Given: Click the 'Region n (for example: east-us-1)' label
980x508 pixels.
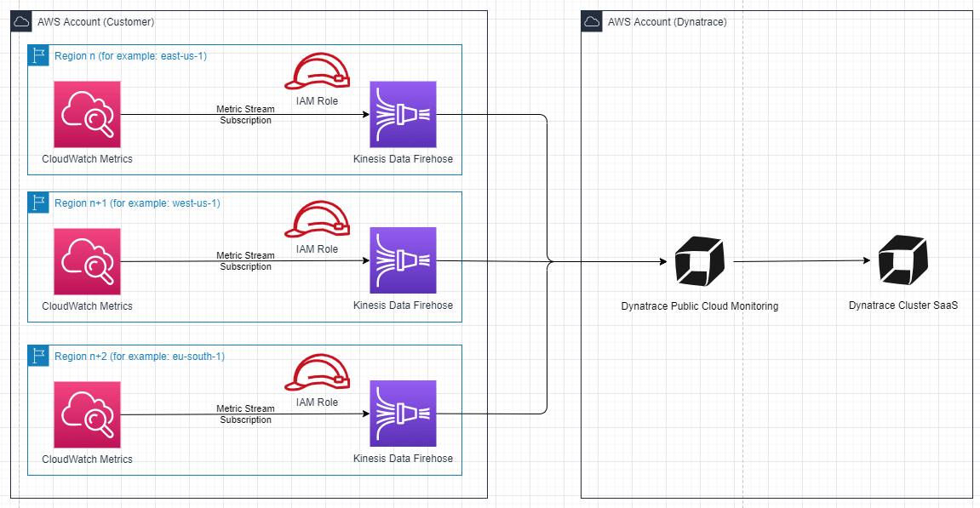Looking at the screenshot, I should point(130,55).
